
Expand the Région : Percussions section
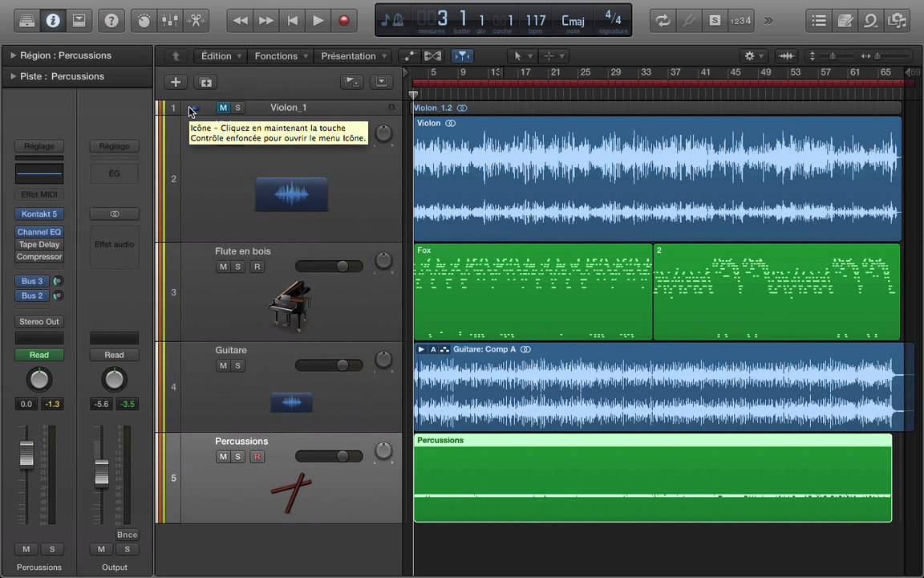13,55
